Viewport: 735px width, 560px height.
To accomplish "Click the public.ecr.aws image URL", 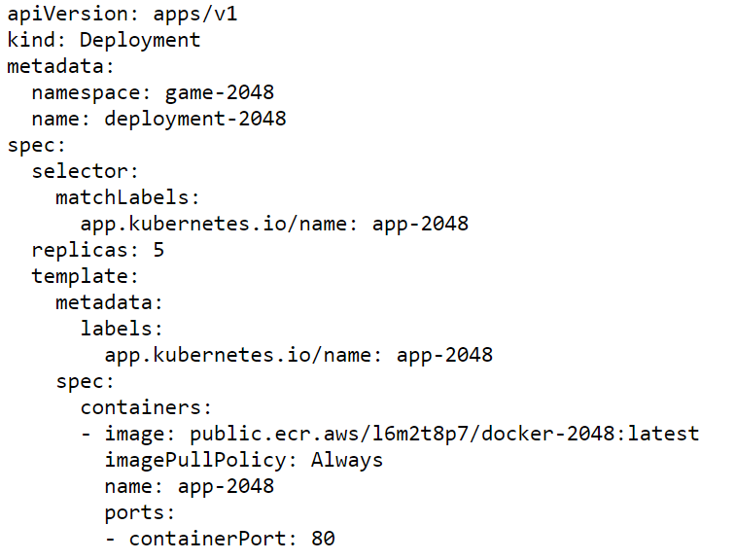I will pyautogui.click(x=444, y=435).
